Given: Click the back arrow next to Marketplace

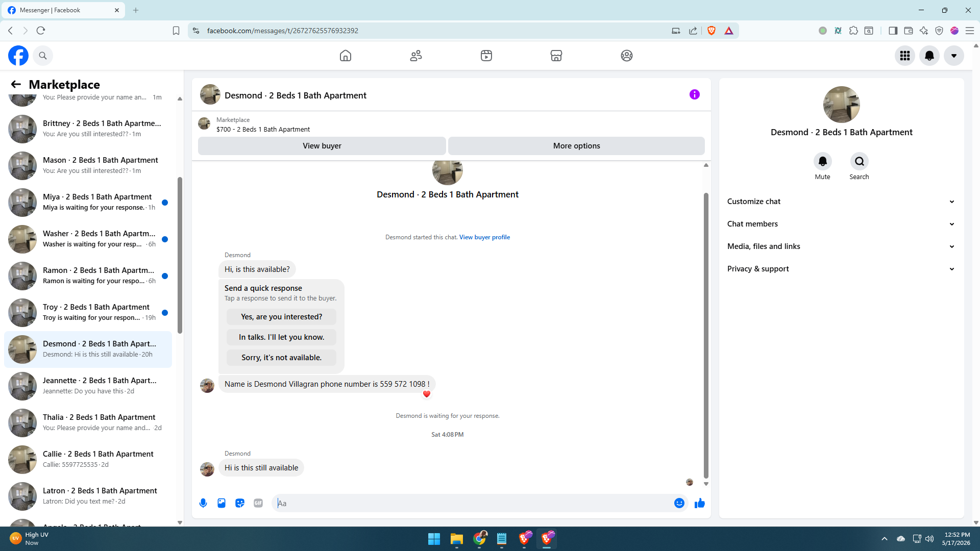Looking at the screenshot, I should click(x=16, y=84).
